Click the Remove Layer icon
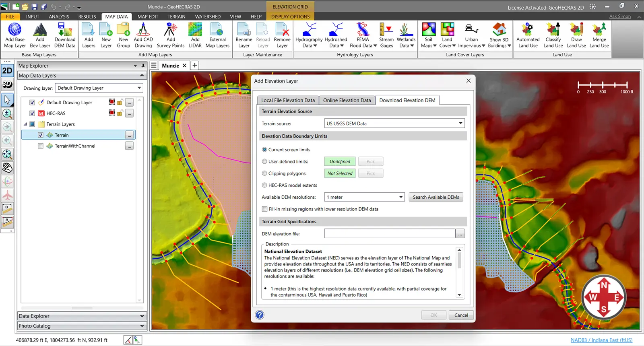 (x=282, y=35)
